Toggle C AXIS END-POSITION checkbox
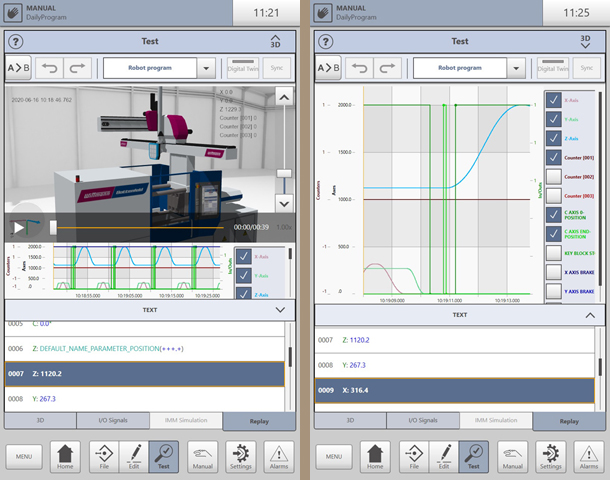 (x=554, y=234)
